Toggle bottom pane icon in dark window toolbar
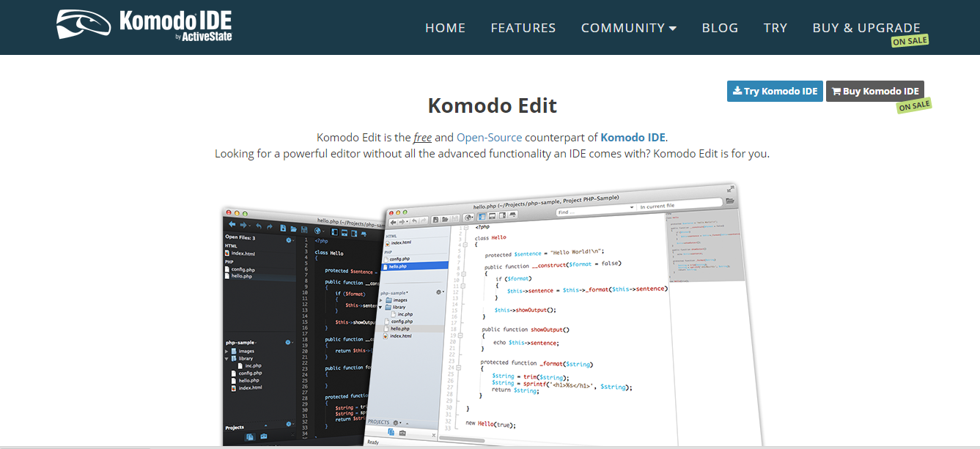The width and height of the screenshot is (980, 449). (345, 233)
